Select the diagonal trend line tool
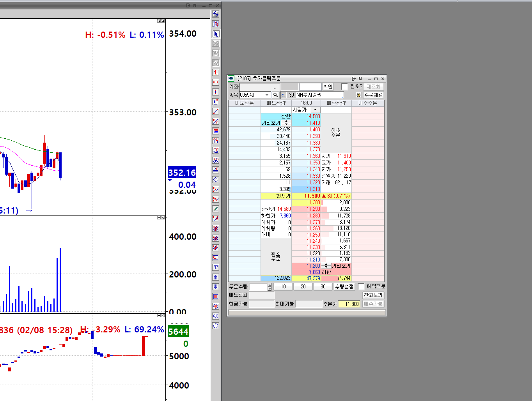532x401 pixels. [216, 111]
